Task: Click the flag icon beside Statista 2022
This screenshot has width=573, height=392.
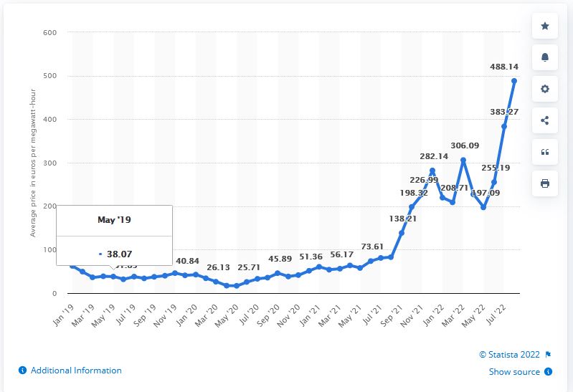Action: [x=549, y=354]
